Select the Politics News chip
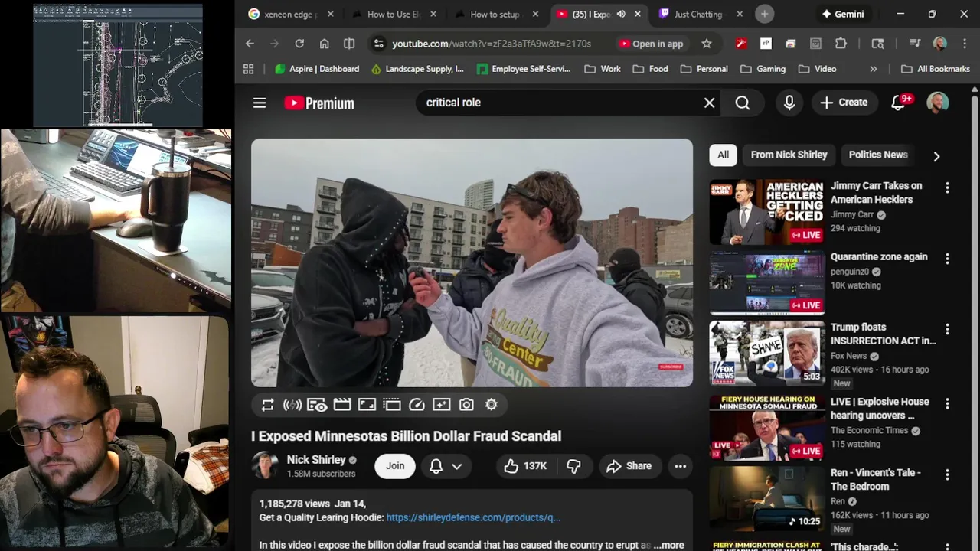980x551 pixels. tap(878, 155)
